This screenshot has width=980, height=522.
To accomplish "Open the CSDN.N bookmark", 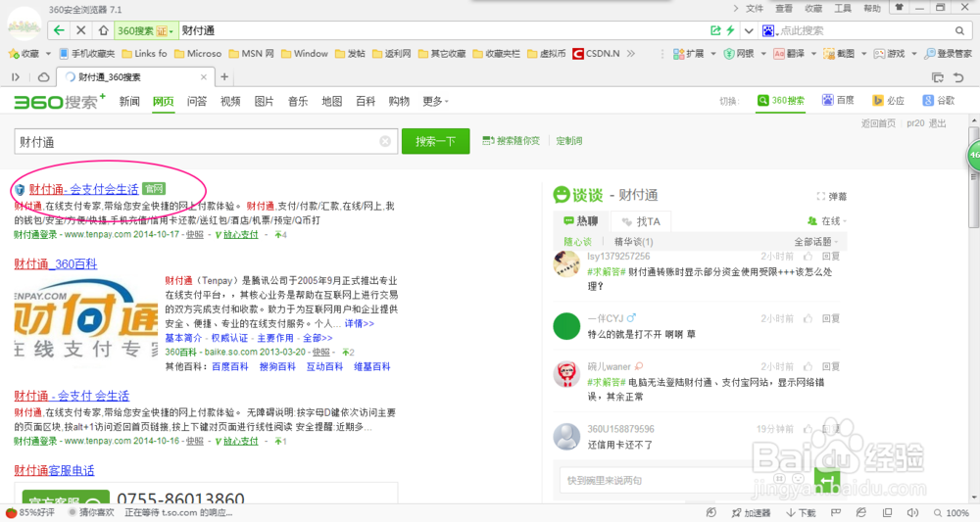I will [596, 54].
